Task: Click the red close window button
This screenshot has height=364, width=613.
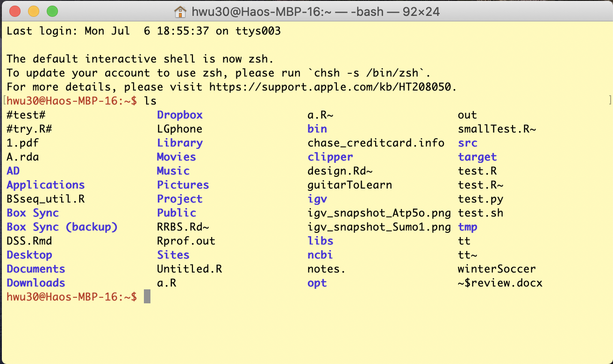Action: pos(15,11)
